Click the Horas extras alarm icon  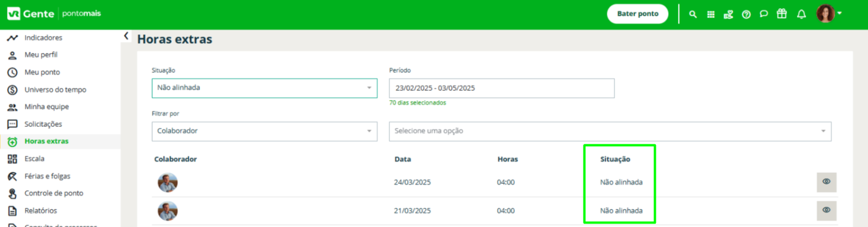click(x=12, y=141)
